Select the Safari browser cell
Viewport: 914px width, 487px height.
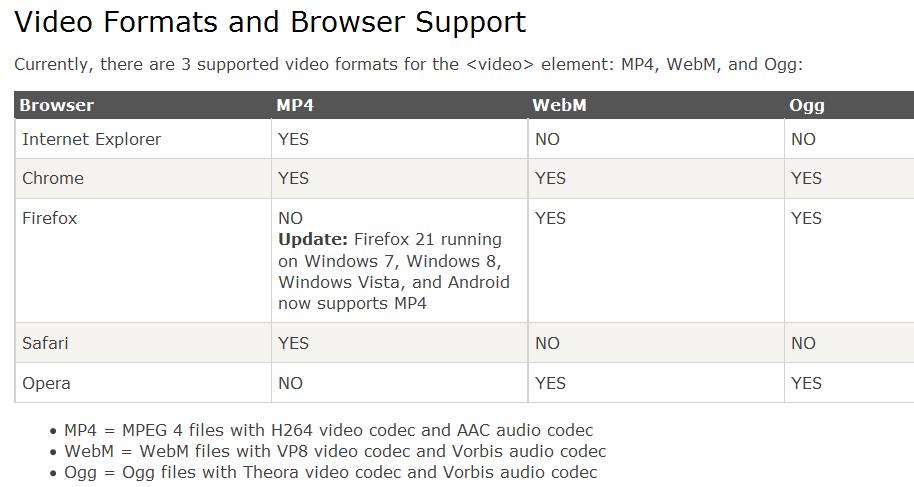(x=143, y=343)
